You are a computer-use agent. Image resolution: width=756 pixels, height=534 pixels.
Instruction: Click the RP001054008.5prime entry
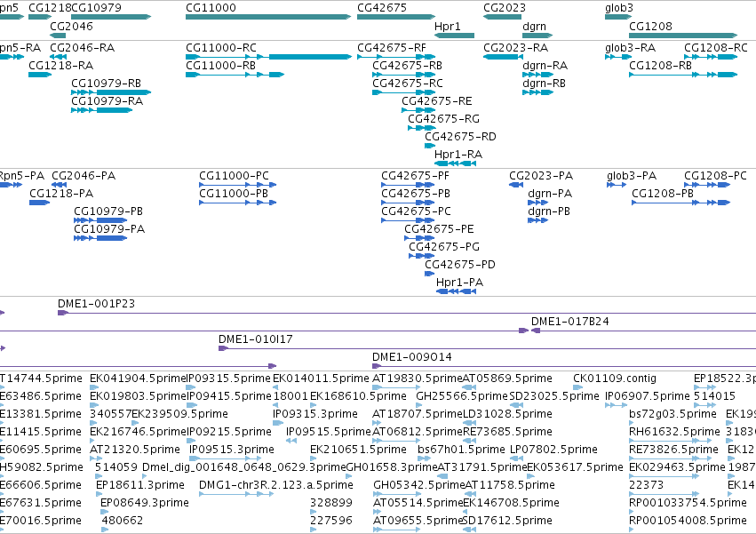(x=688, y=521)
